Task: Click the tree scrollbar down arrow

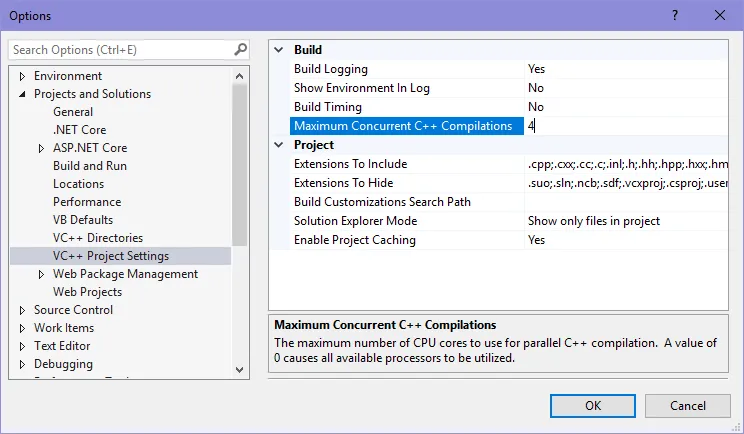Action: point(240,369)
